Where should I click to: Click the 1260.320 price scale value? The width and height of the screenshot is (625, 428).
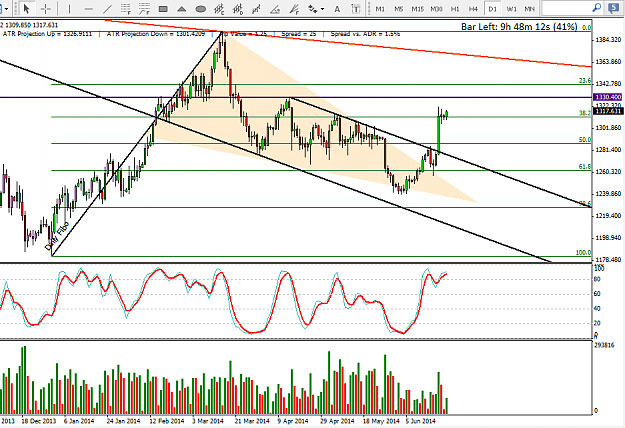[x=608, y=172]
